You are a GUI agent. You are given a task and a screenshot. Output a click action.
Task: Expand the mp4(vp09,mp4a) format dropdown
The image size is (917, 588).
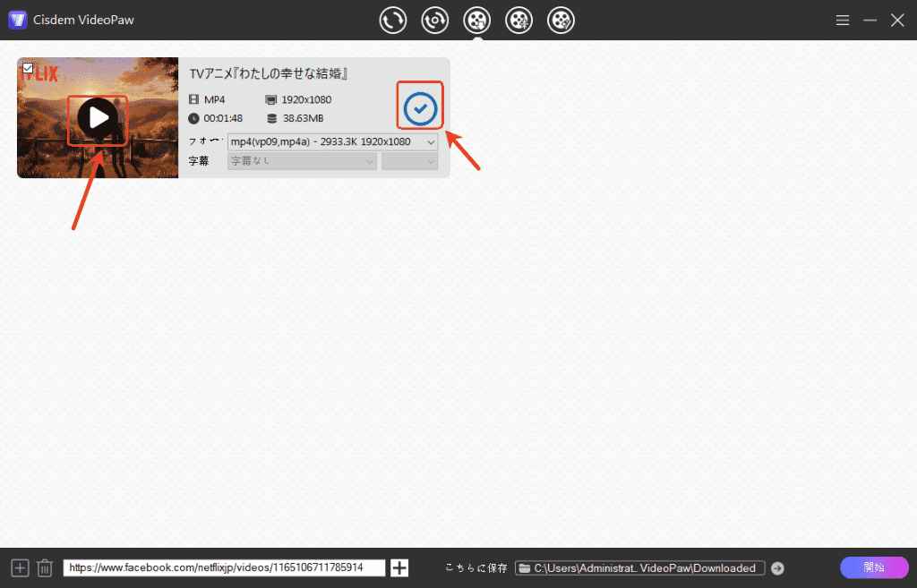(x=333, y=142)
